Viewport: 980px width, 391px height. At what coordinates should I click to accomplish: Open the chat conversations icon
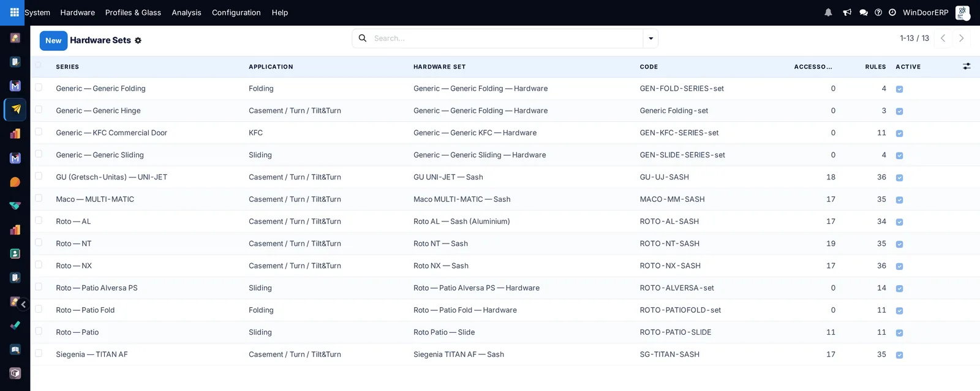(864, 12)
